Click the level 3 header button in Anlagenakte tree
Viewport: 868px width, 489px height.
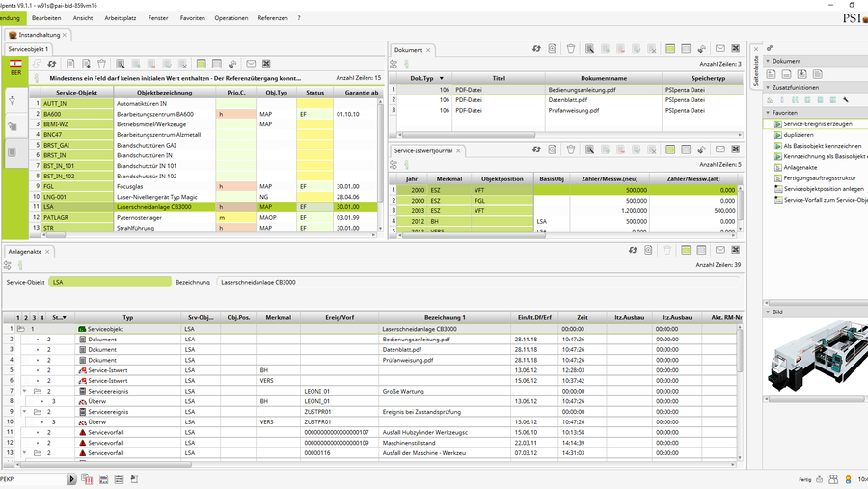pyautogui.click(x=34, y=318)
